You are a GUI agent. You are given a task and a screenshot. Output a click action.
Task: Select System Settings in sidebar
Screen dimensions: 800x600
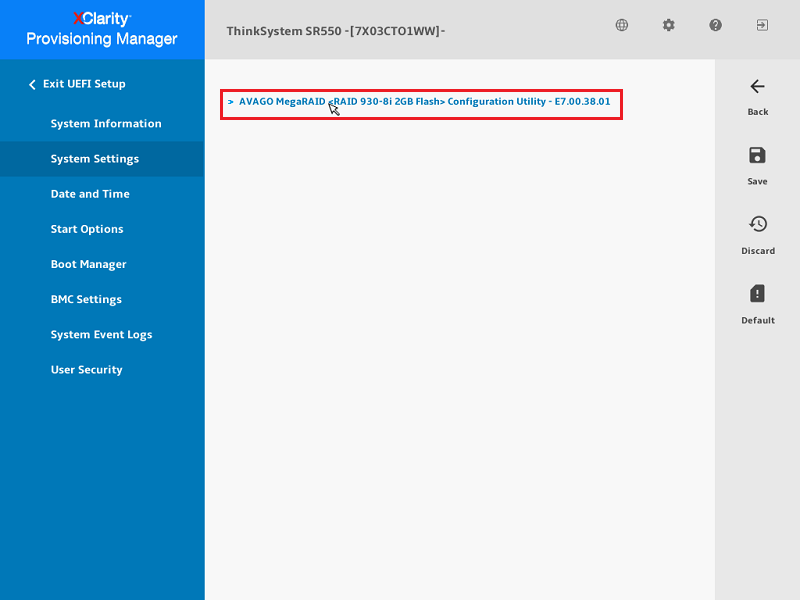tap(95, 159)
